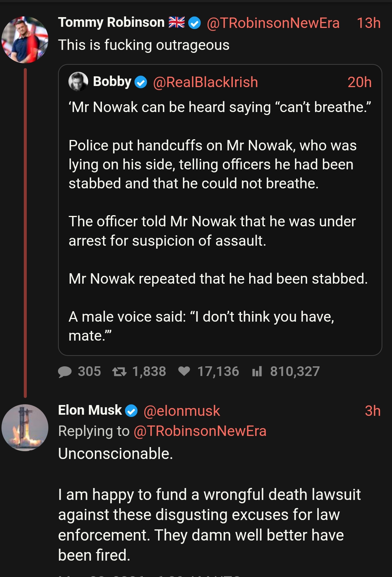
Task: Open the @elonmusk handle link
Action: tap(181, 411)
